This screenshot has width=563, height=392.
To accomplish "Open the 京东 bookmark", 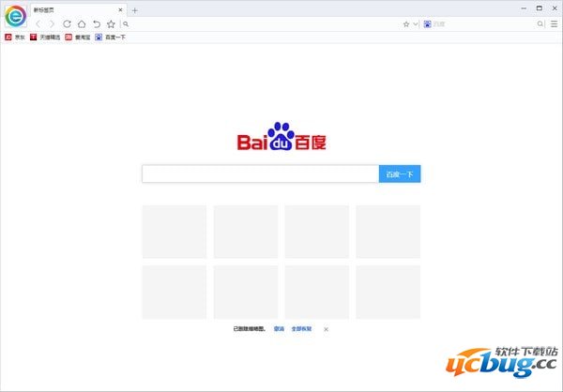I will [15, 37].
